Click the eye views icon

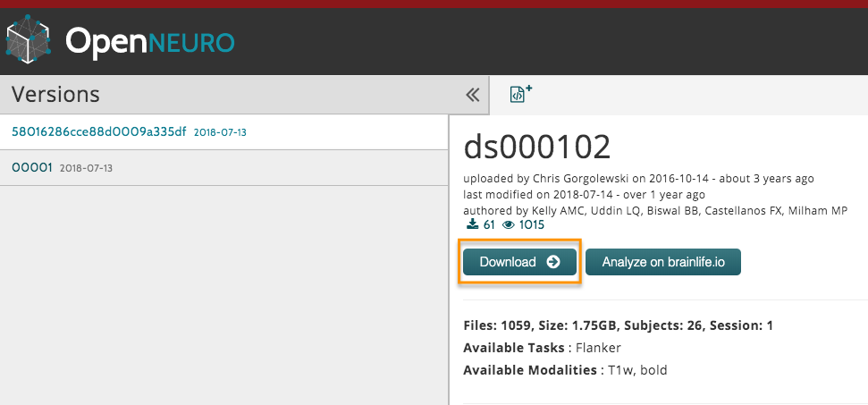point(508,224)
